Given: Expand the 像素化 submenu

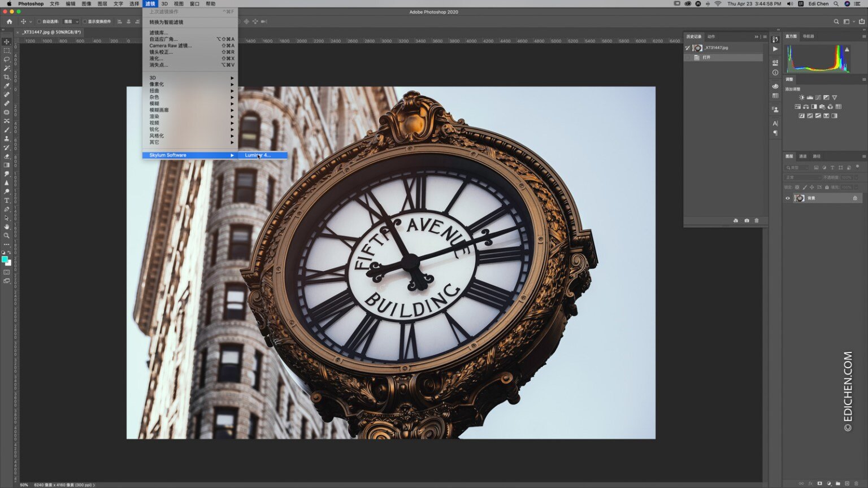Looking at the screenshot, I should point(190,84).
